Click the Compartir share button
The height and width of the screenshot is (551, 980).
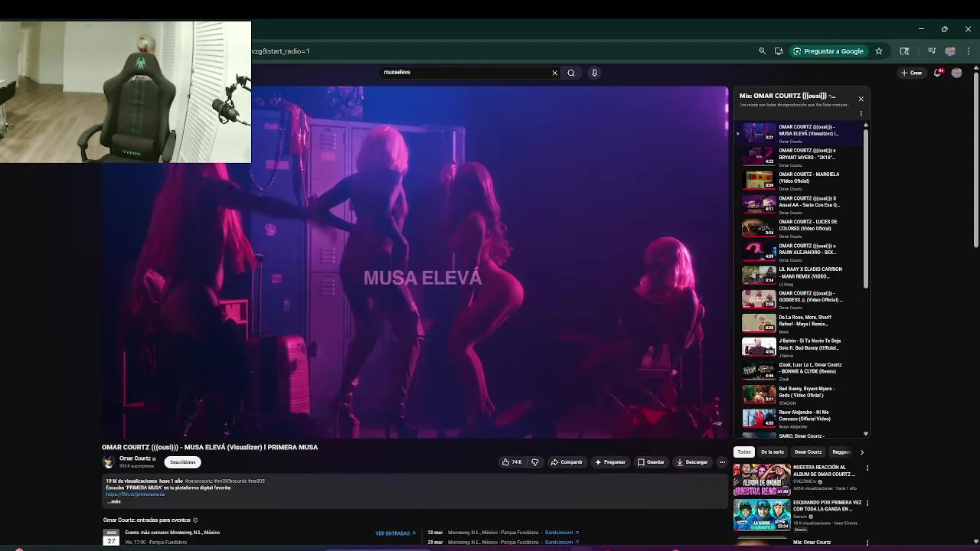tap(567, 462)
